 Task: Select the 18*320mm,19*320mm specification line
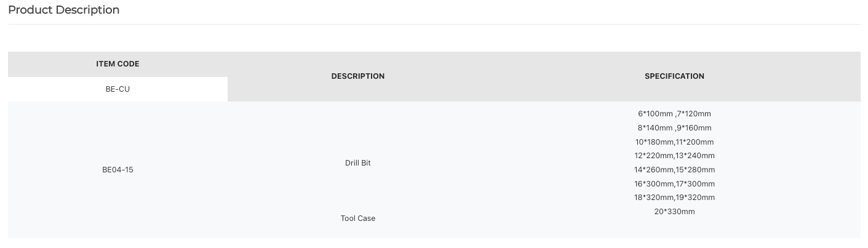tap(674, 198)
